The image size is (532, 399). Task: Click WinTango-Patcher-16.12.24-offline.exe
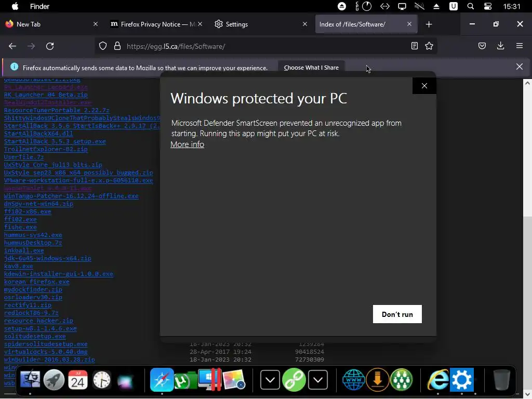(71, 196)
